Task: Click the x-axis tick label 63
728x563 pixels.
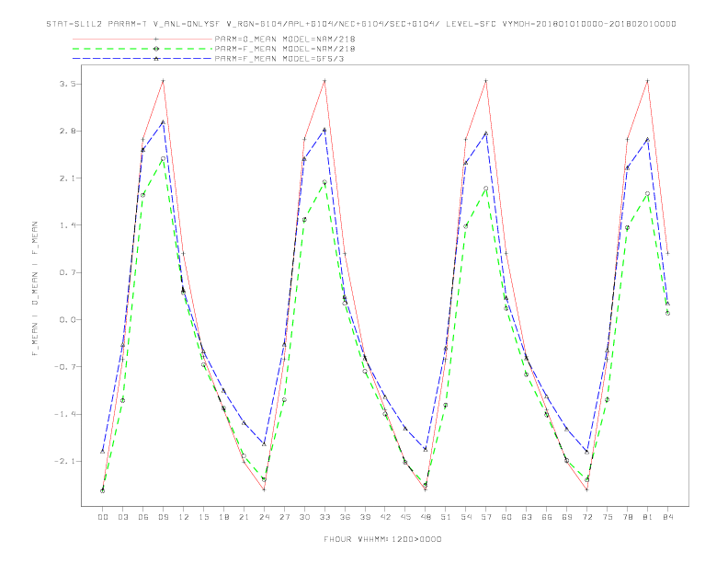Action: [527, 517]
